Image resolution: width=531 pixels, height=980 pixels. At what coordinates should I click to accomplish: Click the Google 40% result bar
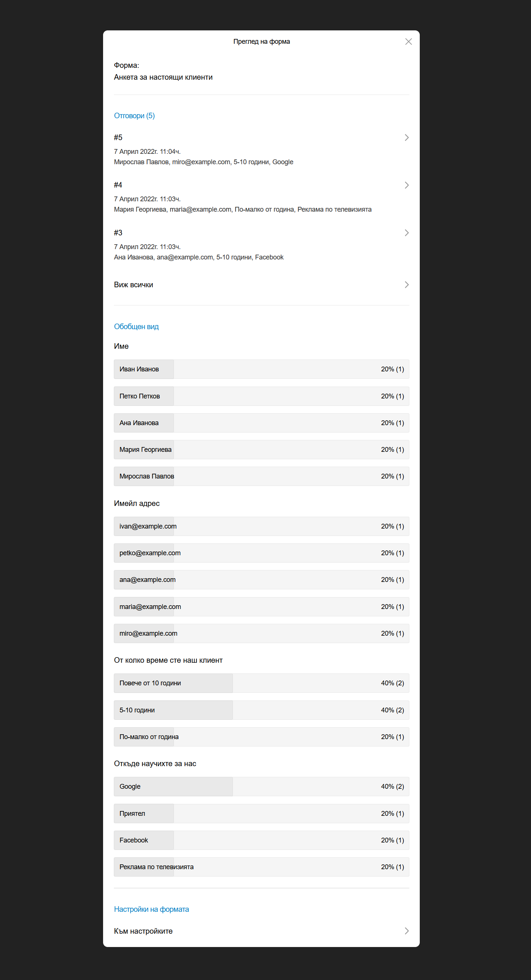(261, 787)
